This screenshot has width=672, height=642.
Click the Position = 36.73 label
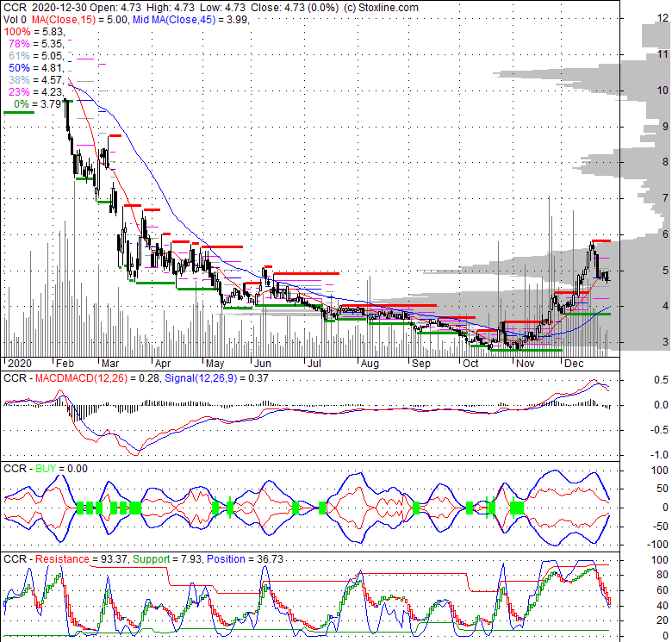pos(246,559)
